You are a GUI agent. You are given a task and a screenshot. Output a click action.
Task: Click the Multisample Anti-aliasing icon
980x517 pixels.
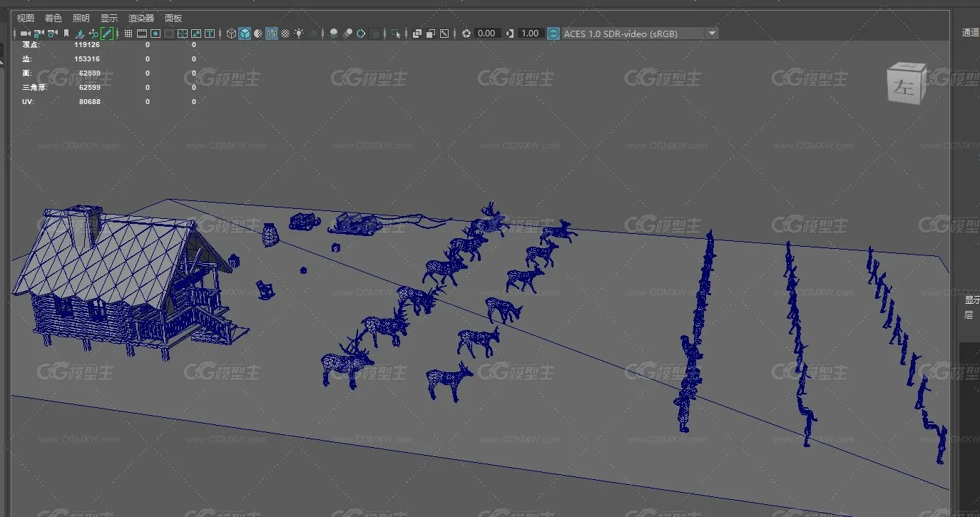pos(361,34)
